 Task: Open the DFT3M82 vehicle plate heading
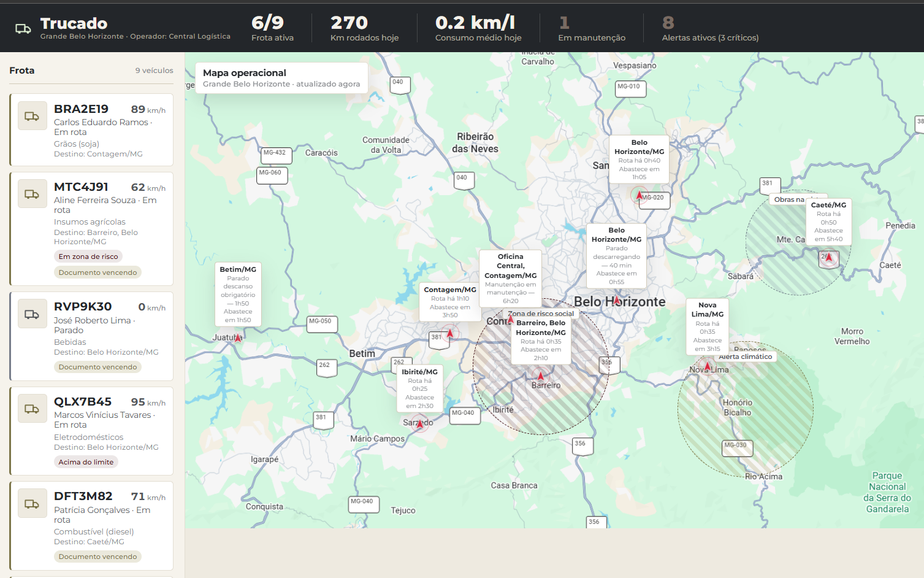[x=83, y=496]
